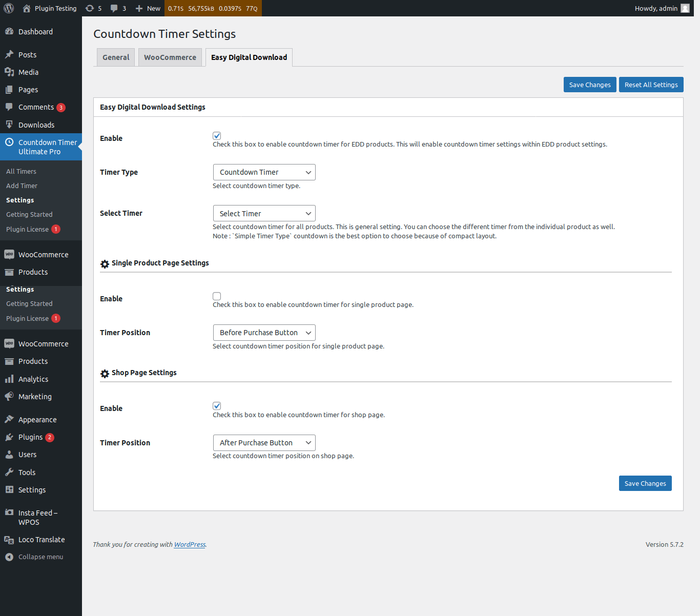700x616 pixels.
Task: Select the Analytics icon in the sidebar
Action: click(9, 379)
